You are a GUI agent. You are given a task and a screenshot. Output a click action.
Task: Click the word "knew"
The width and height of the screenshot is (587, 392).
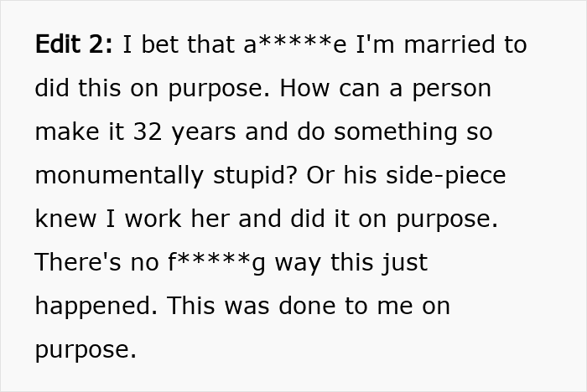pyautogui.click(x=64, y=219)
